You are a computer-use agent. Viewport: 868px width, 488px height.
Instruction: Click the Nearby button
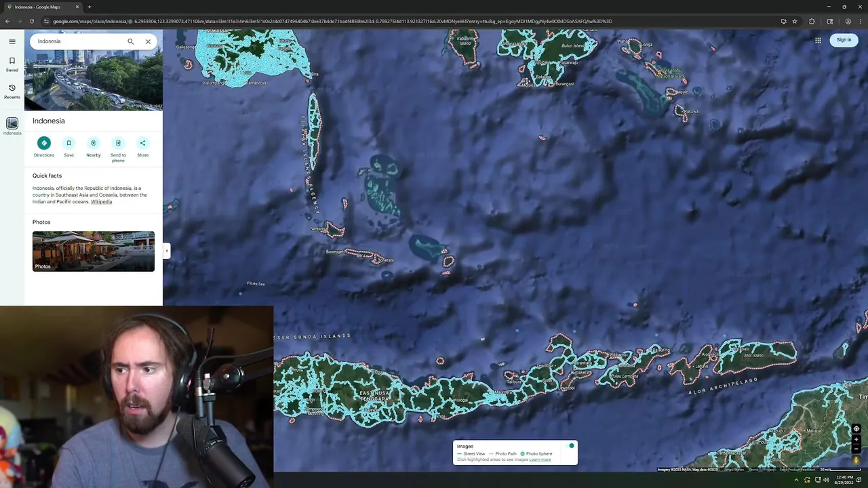[94, 146]
